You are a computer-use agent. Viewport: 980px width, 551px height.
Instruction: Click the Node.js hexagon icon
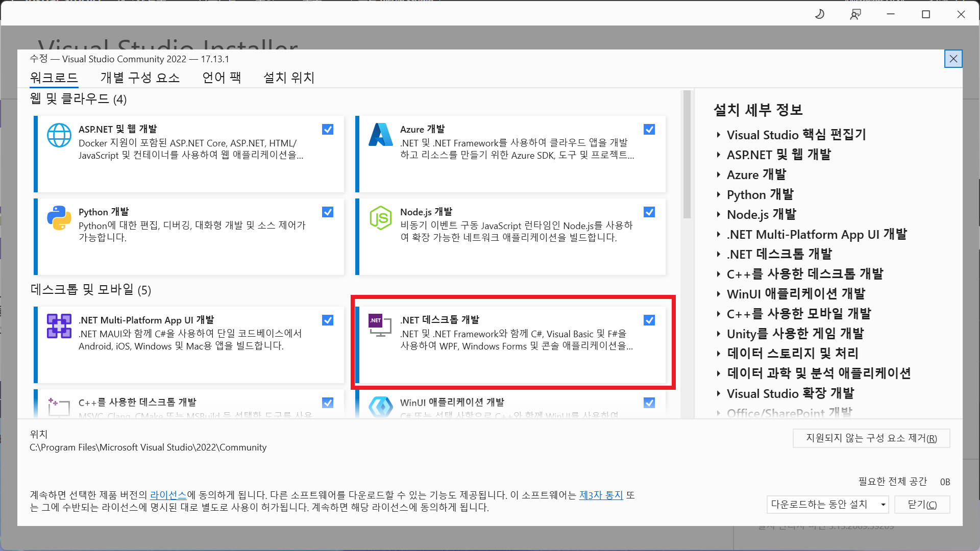(x=380, y=218)
